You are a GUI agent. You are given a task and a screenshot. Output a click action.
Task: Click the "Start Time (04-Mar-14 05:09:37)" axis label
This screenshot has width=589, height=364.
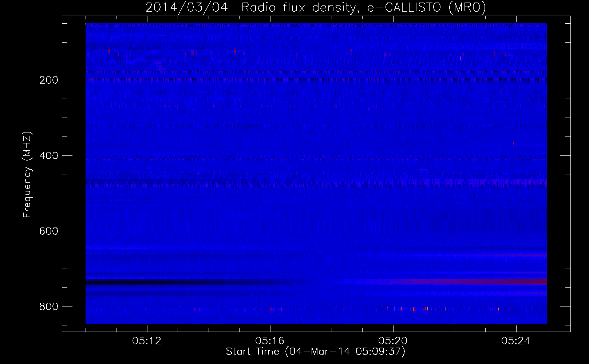[316, 352]
